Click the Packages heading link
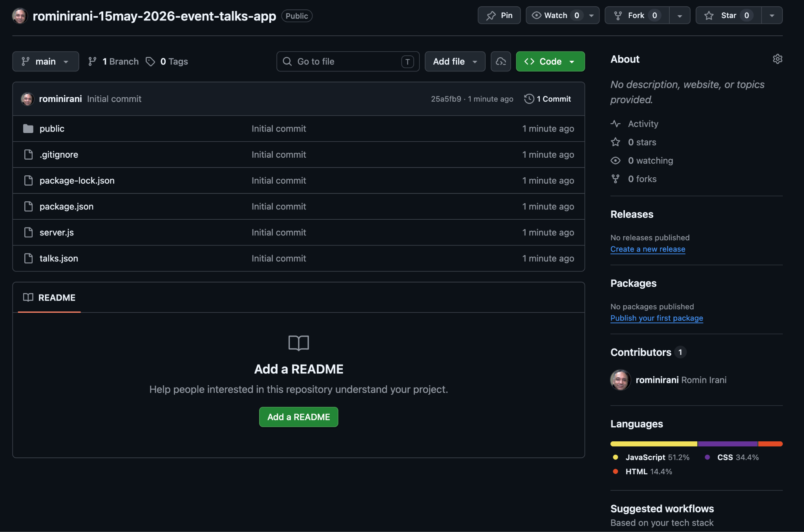The height and width of the screenshot is (532, 804). (x=633, y=283)
